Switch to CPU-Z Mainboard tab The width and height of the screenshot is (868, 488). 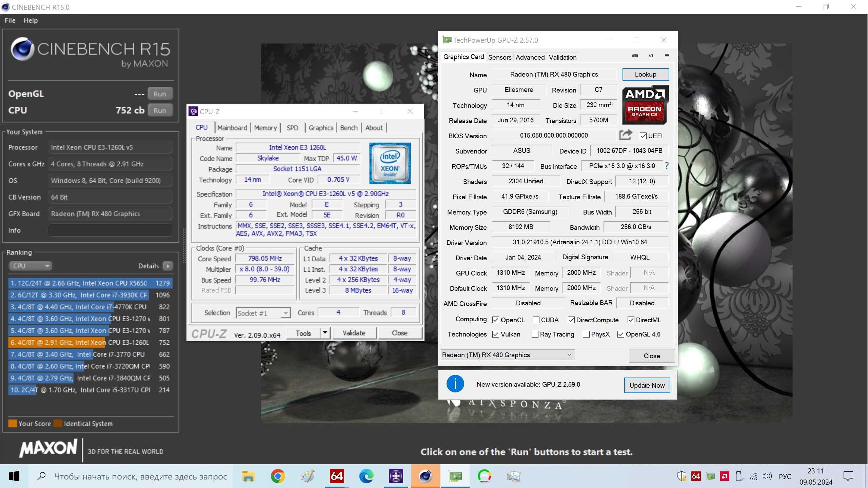[x=232, y=128]
